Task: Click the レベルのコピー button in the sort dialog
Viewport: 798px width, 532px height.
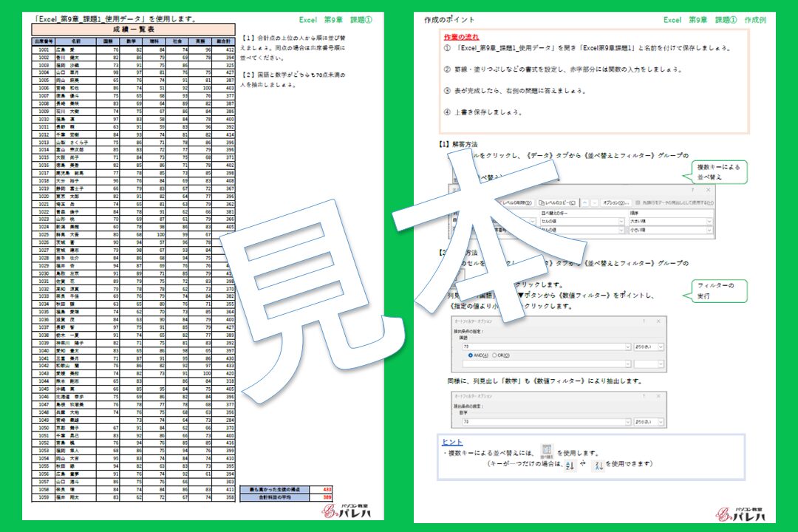Action: 559,202
